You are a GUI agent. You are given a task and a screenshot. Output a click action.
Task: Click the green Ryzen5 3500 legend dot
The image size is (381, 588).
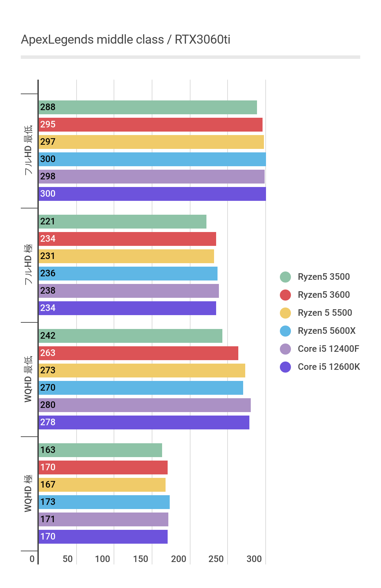pyautogui.click(x=285, y=277)
